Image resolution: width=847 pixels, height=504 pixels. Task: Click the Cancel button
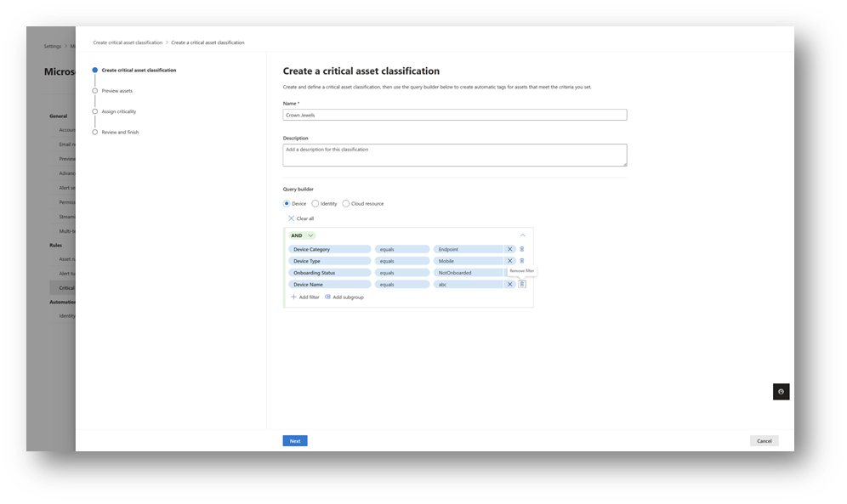(x=763, y=440)
